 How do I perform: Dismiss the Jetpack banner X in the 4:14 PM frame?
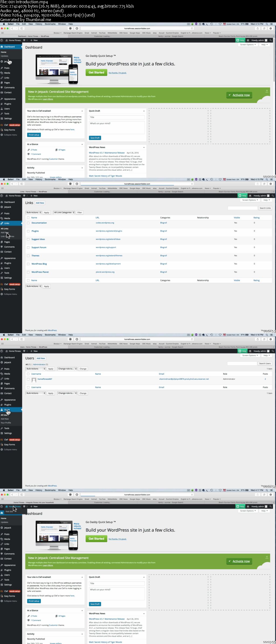[267, 91]
